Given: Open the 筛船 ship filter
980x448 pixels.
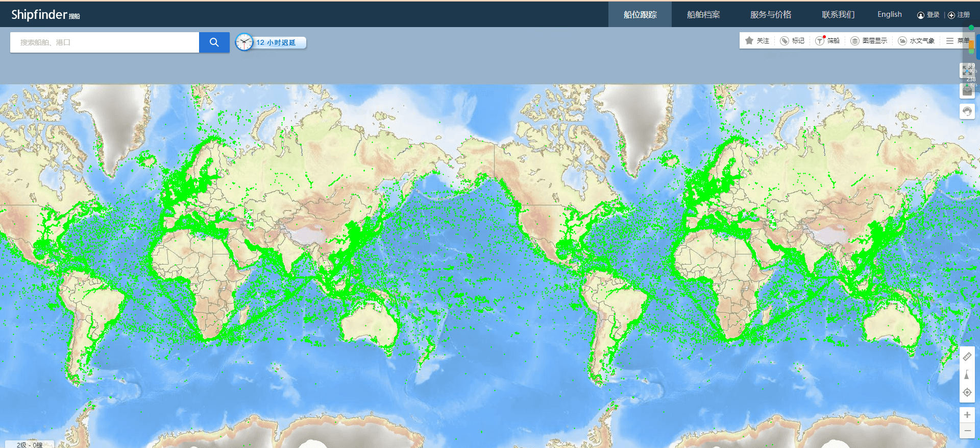Looking at the screenshot, I should pos(827,41).
